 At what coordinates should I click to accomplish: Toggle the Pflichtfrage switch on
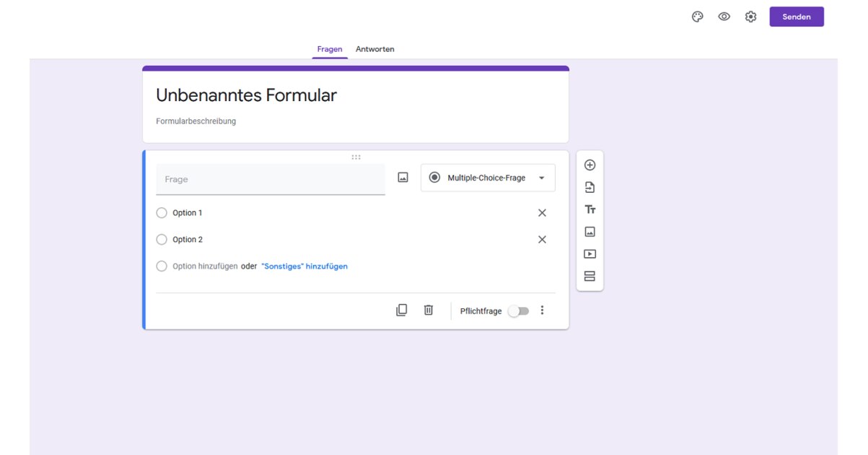click(x=518, y=311)
